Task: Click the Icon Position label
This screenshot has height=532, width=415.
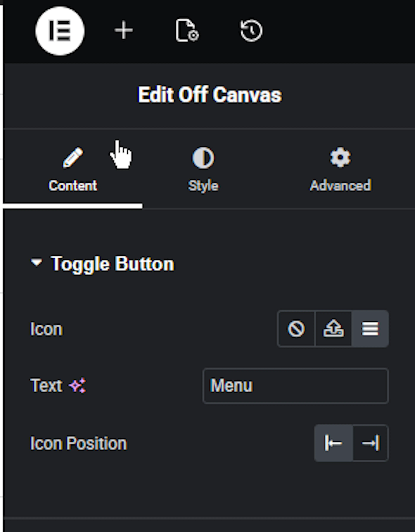Action: pos(78,443)
